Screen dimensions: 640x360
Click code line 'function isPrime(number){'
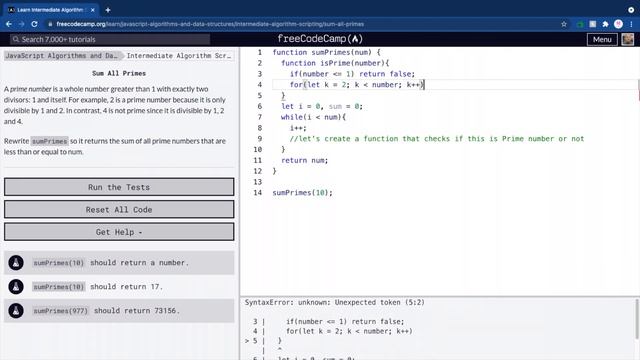(335, 63)
